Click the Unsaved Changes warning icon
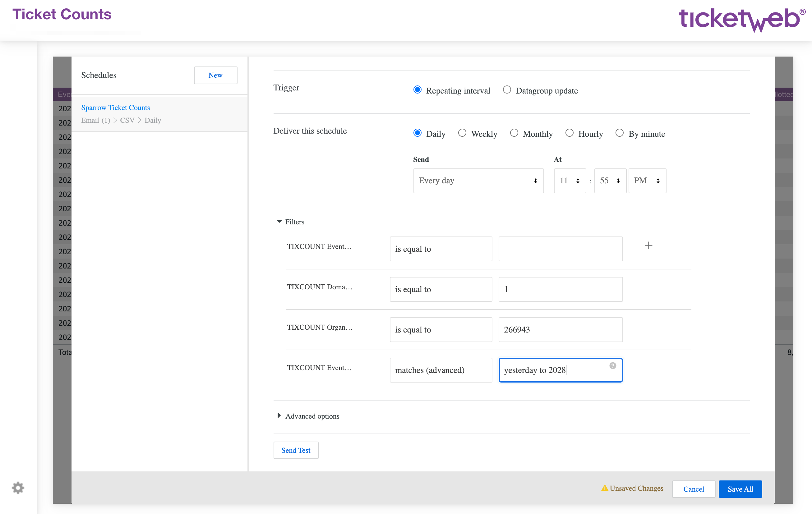 604,488
